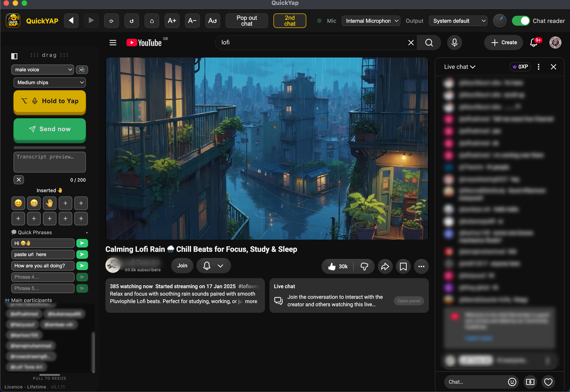The height and width of the screenshot is (392, 570).
Task: Go forward with the QuickYAP forward arrow
Action: (x=91, y=21)
